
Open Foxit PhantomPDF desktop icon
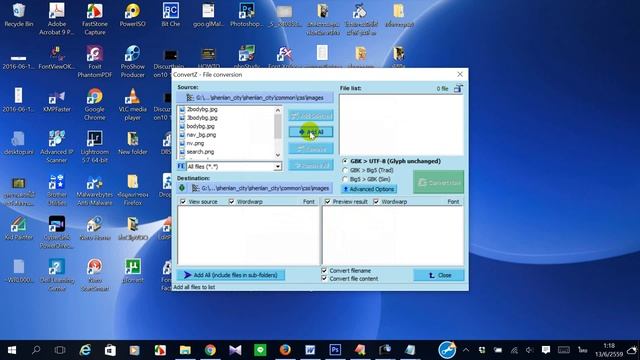click(94, 61)
